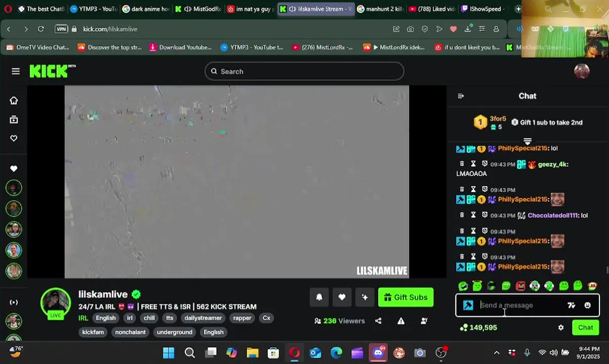Open the Kick hamburger sidebar menu
This screenshot has height=364, width=609.
tap(16, 71)
